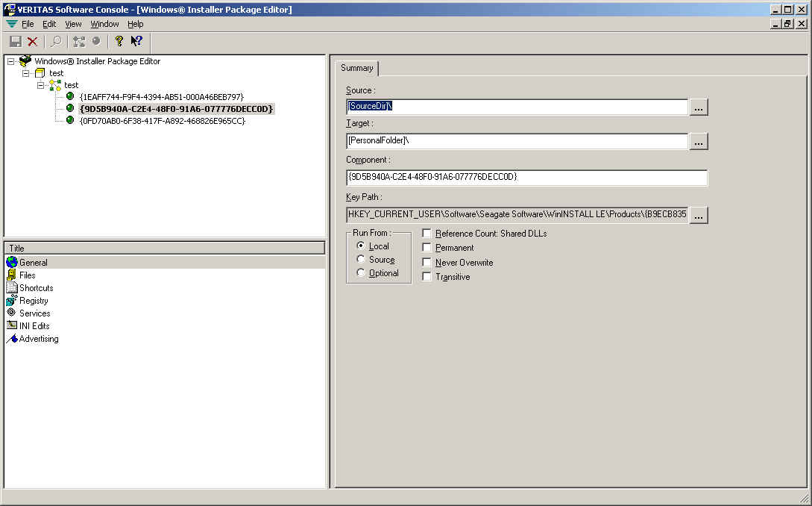The height and width of the screenshot is (506, 812).
Task: Select the INI Edits entry text
Action: tap(34, 325)
